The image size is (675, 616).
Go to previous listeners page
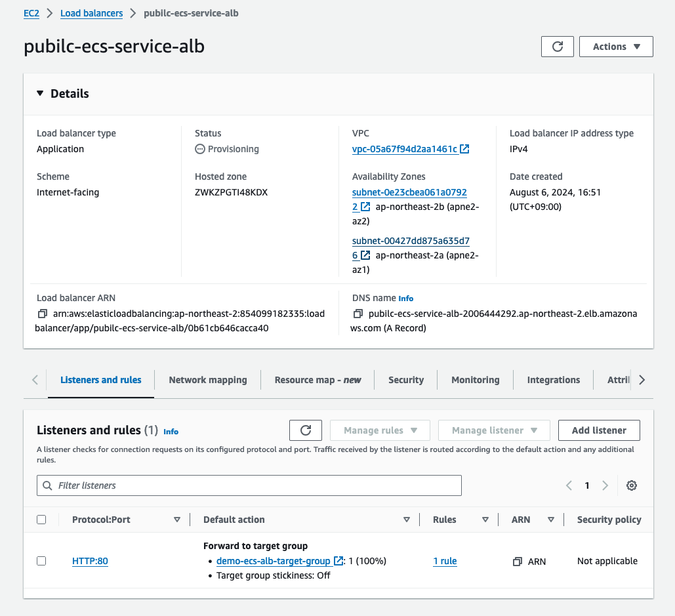click(569, 485)
